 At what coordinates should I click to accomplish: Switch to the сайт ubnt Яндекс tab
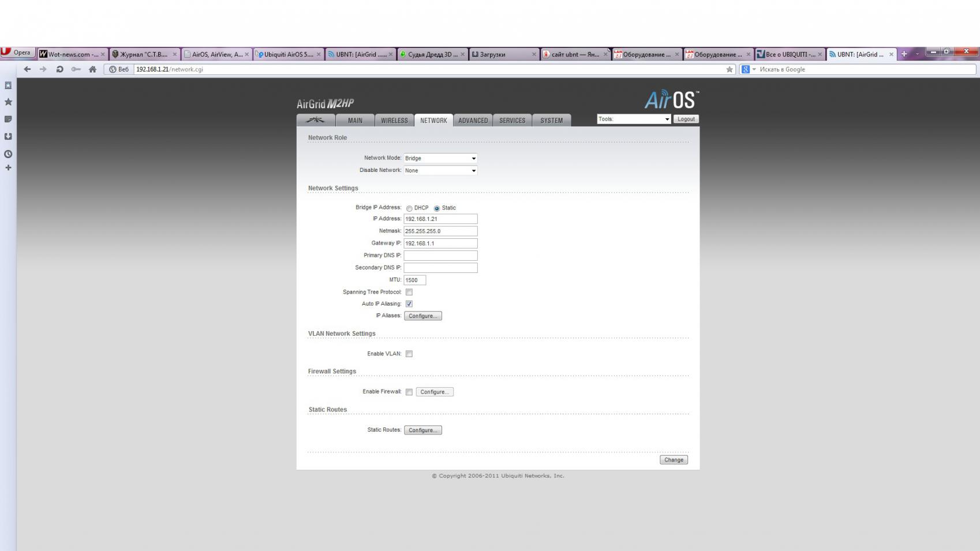click(x=575, y=54)
